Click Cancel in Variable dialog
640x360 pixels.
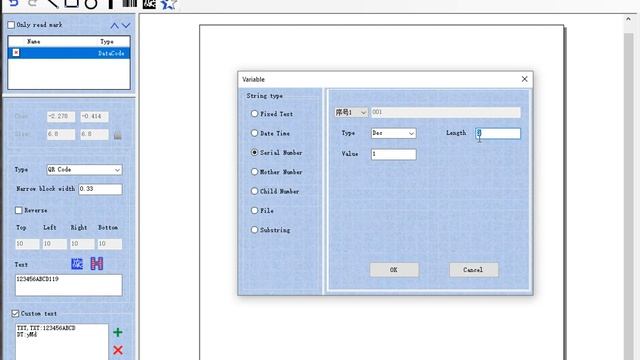(x=473, y=270)
